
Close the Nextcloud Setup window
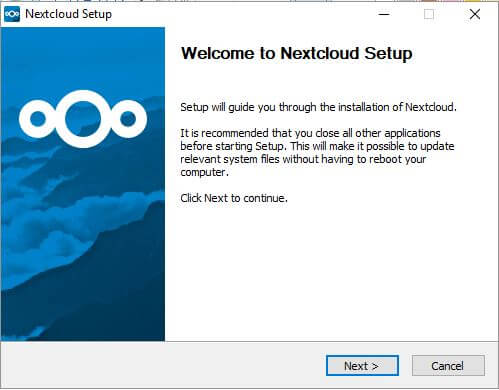point(475,14)
